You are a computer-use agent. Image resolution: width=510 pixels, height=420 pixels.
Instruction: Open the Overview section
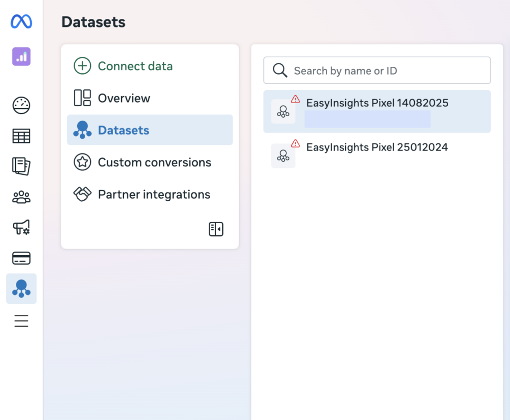(x=125, y=98)
